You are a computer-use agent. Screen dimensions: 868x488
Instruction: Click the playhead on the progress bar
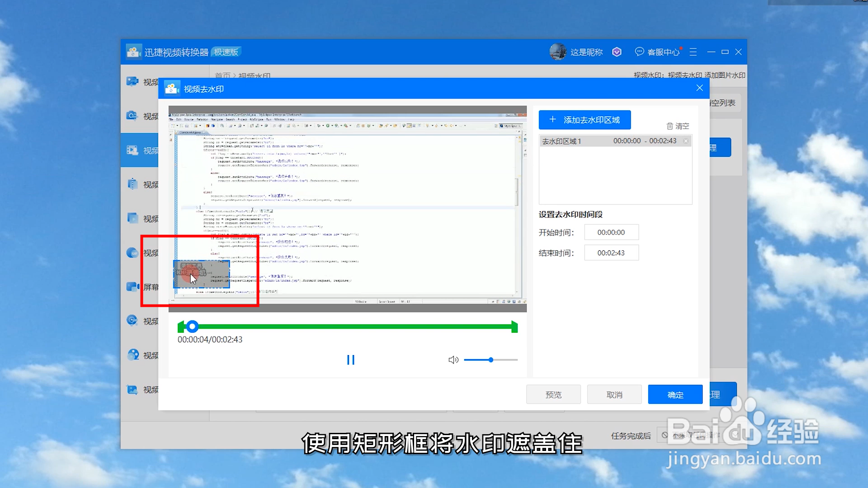pos(193,326)
